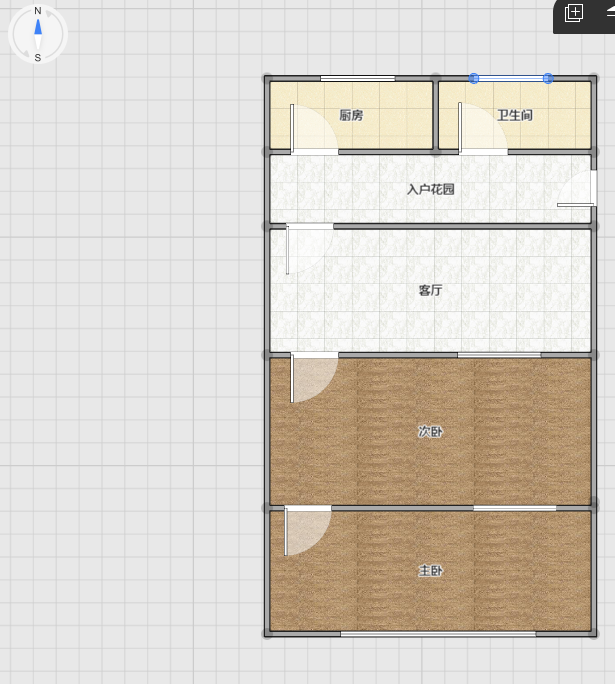Select window between 次卧 and 主卧
Screen dimensions: 615x684
coord(515,508)
